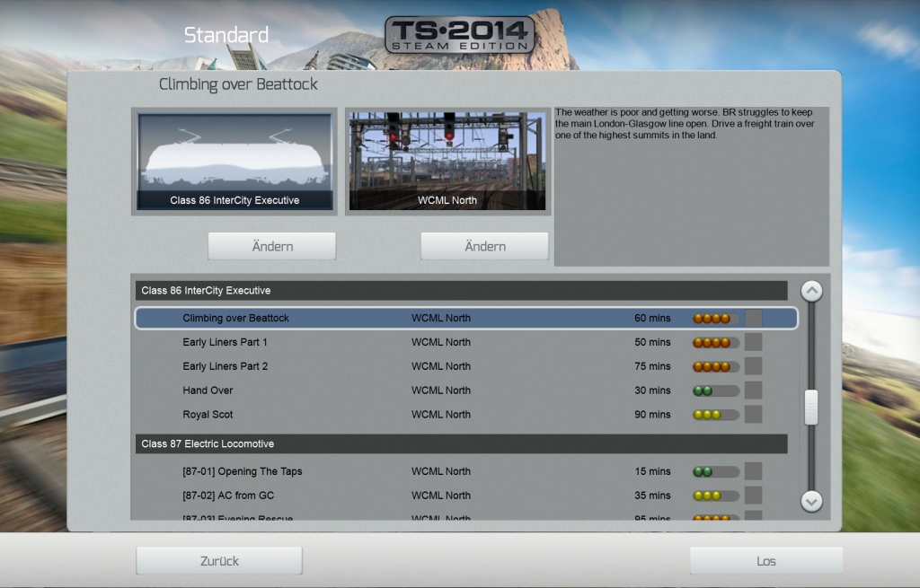920x588 pixels.
Task: Click the 60 mins duration of Climbing over Beattock
Action: [x=652, y=319]
